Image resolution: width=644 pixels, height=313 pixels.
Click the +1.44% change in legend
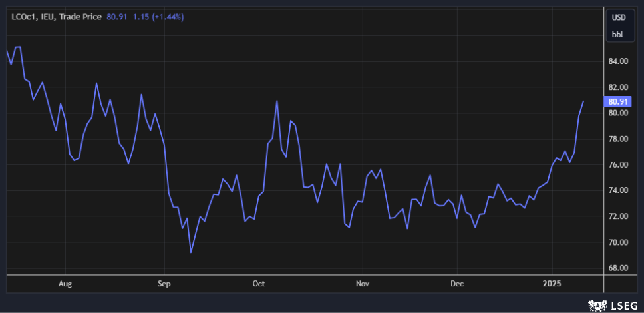[169, 16]
